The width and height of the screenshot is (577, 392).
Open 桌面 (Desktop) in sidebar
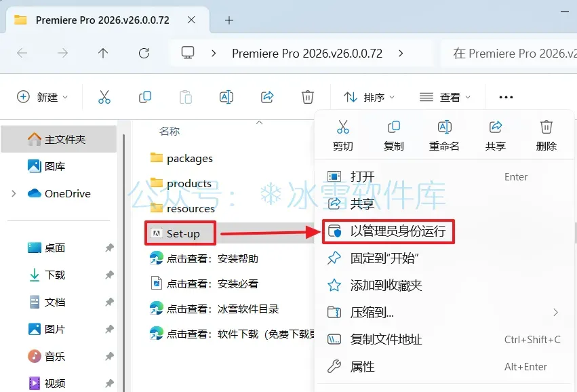click(x=47, y=248)
